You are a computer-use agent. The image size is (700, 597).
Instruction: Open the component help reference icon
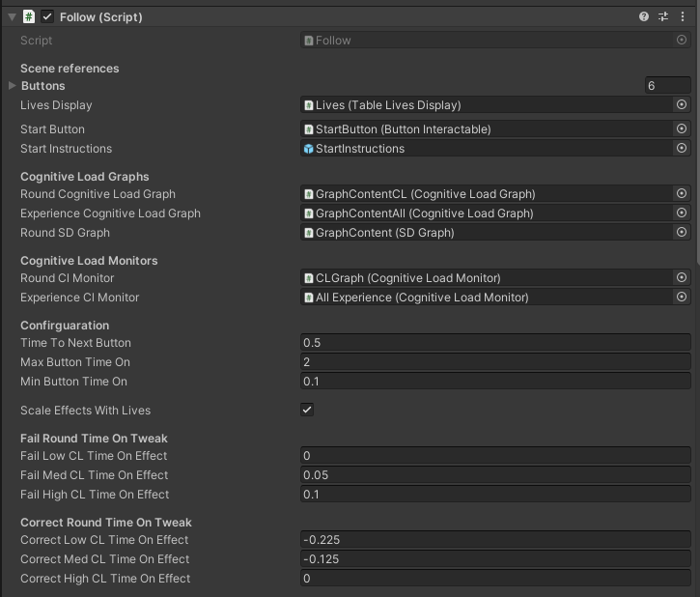tap(644, 16)
